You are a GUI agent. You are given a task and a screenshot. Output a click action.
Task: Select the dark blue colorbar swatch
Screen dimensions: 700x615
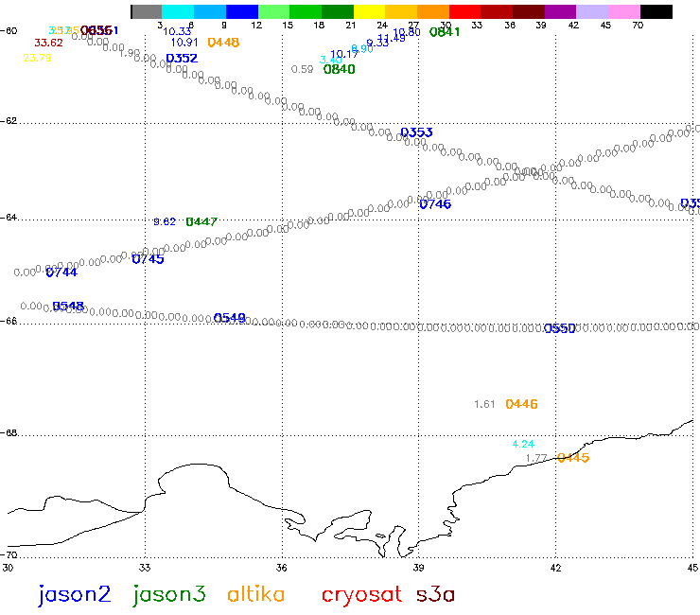pyautogui.click(x=242, y=12)
